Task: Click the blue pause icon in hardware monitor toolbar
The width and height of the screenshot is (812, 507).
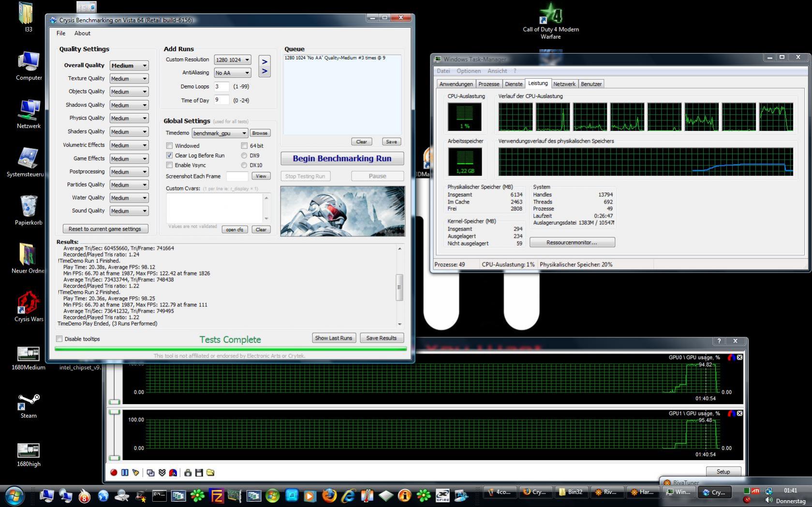Action: [125, 473]
